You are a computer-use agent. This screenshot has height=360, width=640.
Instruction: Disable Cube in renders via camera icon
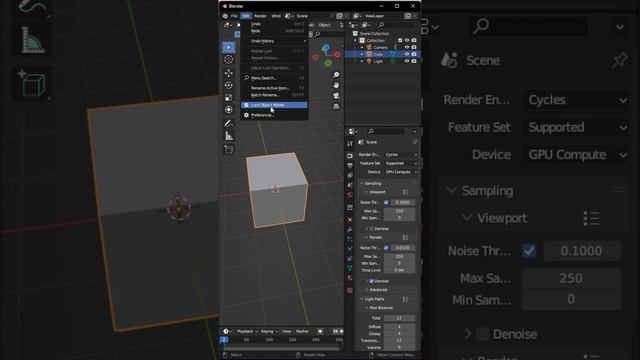(x=414, y=54)
